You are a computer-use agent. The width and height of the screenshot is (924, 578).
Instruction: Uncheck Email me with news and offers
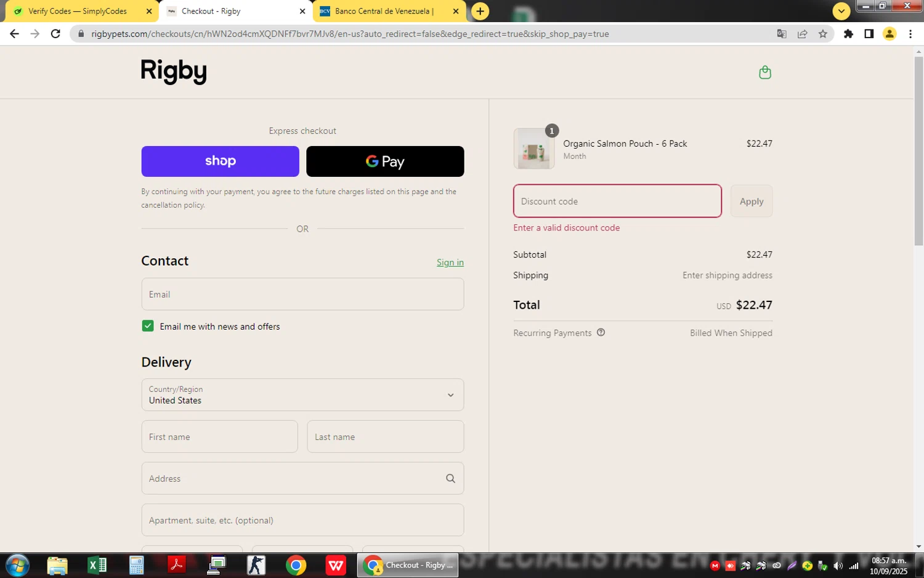pyautogui.click(x=148, y=326)
